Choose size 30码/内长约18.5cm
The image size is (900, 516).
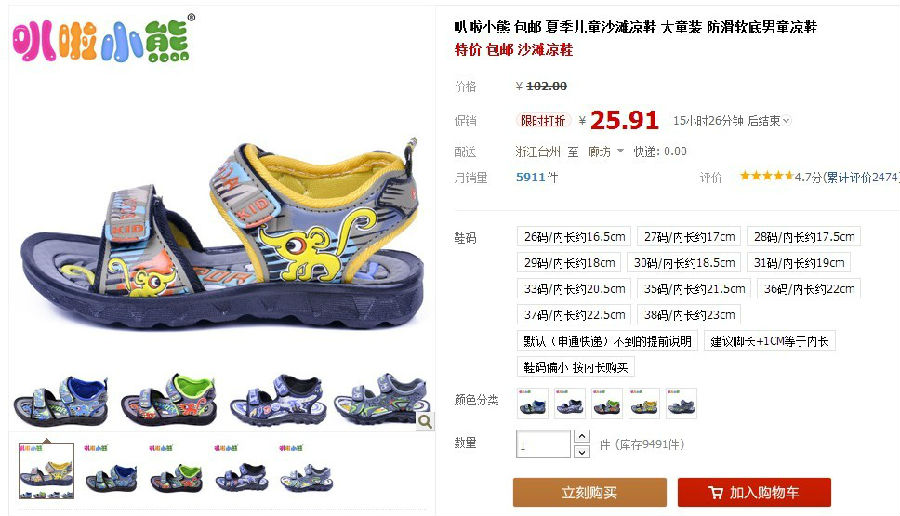[684, 262]
